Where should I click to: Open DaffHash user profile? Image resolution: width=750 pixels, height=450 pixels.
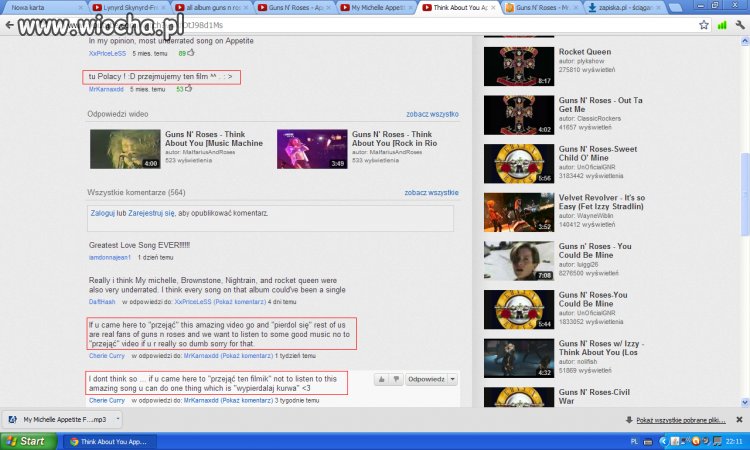tap(102, 302)
